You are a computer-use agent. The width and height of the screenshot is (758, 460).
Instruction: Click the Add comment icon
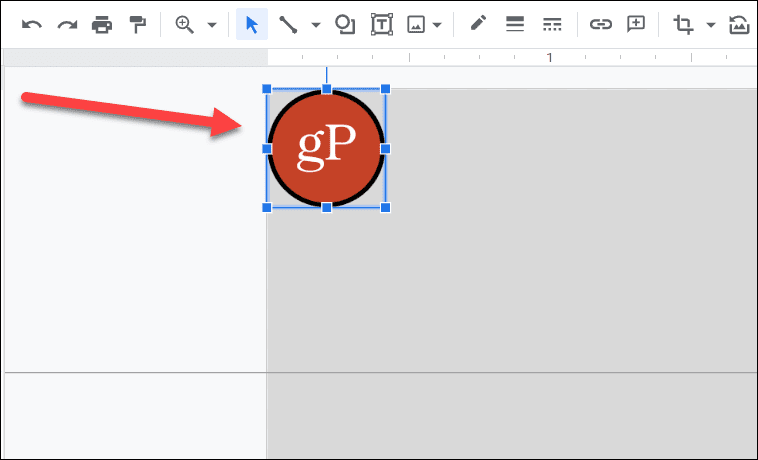(636, 24)
